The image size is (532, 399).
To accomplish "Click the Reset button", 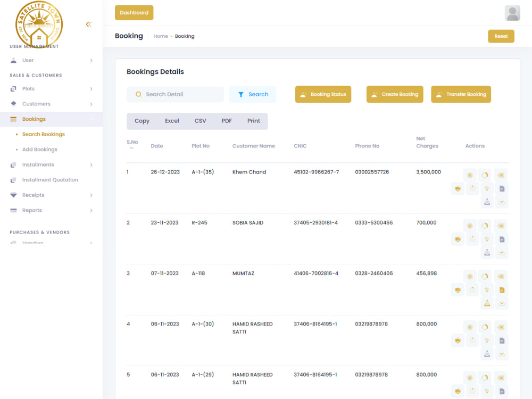I will [x=501, y=36].
